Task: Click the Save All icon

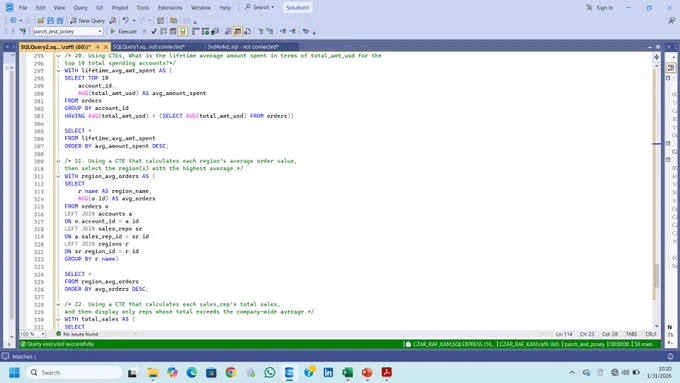Action: (x=60, y=20)
